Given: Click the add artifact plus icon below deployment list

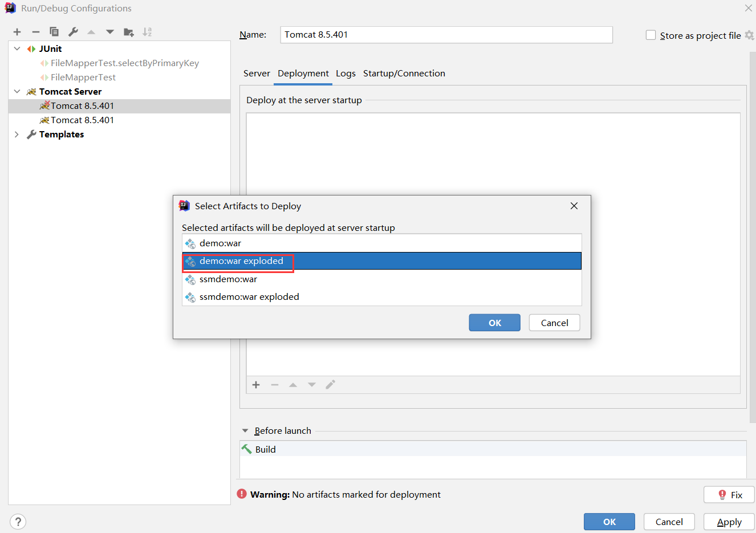Looking at the screenshot, I should [256, 385].
